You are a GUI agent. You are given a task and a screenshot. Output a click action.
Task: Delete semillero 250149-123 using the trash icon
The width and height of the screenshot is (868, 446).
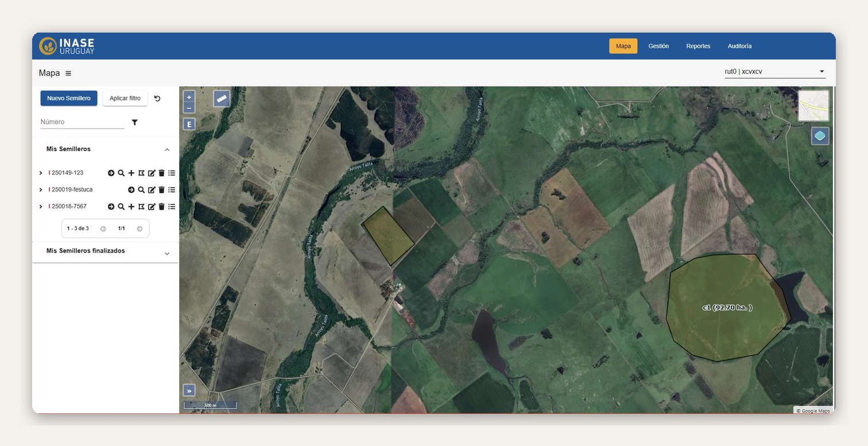click(x=161, y=173)
